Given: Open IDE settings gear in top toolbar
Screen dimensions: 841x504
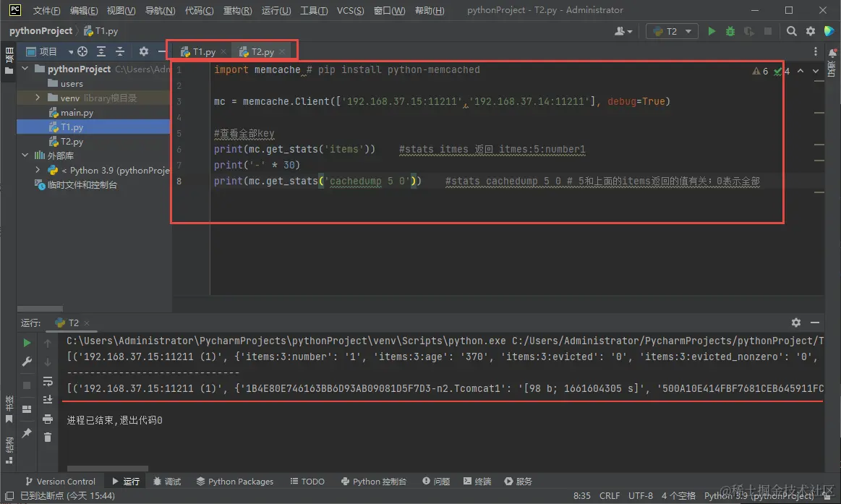Looking at the screenshot, I should click(811, 31).
